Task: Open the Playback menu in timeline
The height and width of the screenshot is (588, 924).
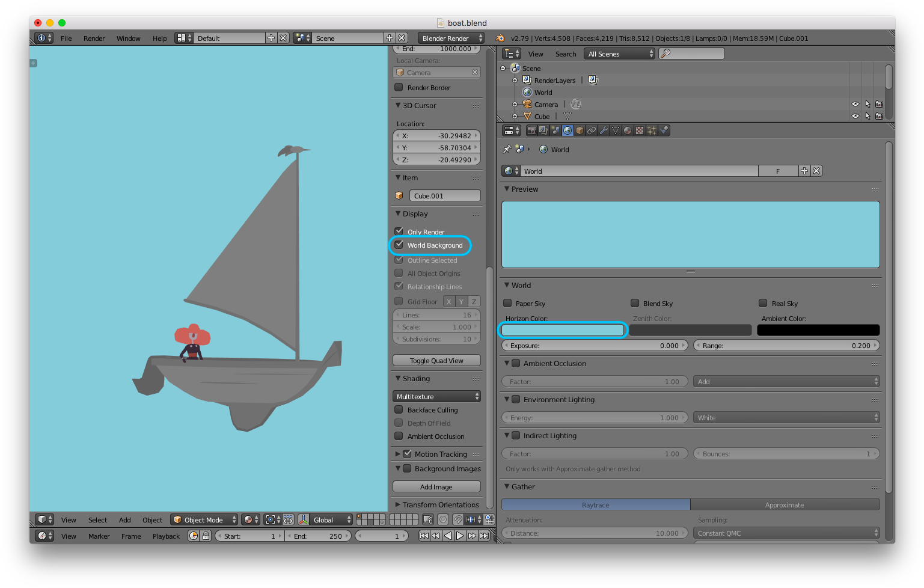Action: click(166, 536)
